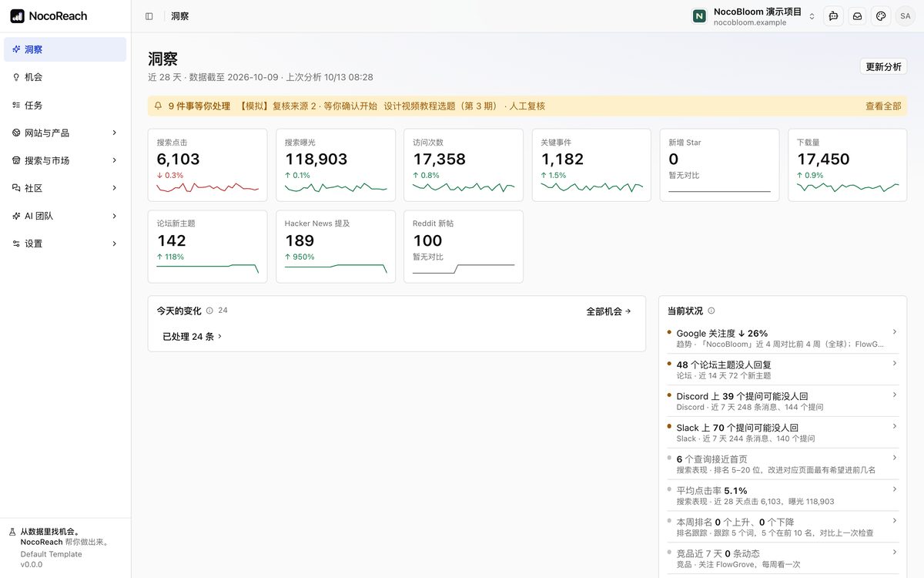The image size is (924, 578).
Task: Expand 网站与产品 sidebar section
Action: [65, 133]
